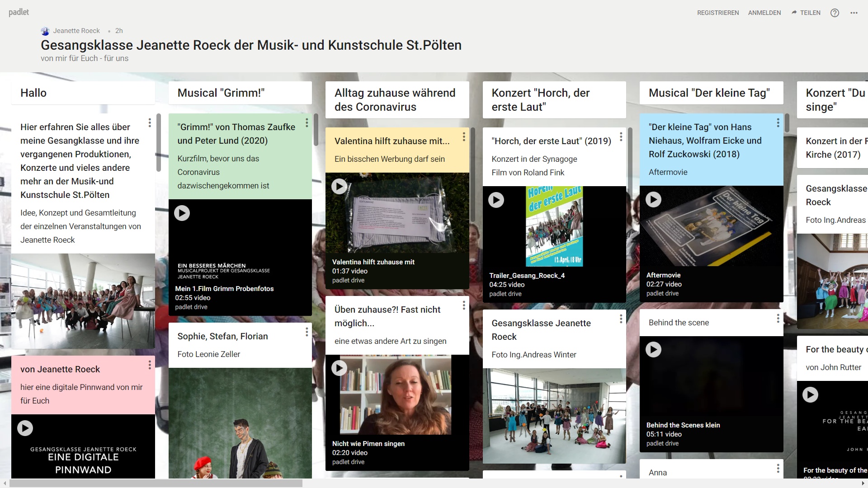868x488 pixels.
Task: Click Jeanette Roeck author name link
Action: pos(76,31)
